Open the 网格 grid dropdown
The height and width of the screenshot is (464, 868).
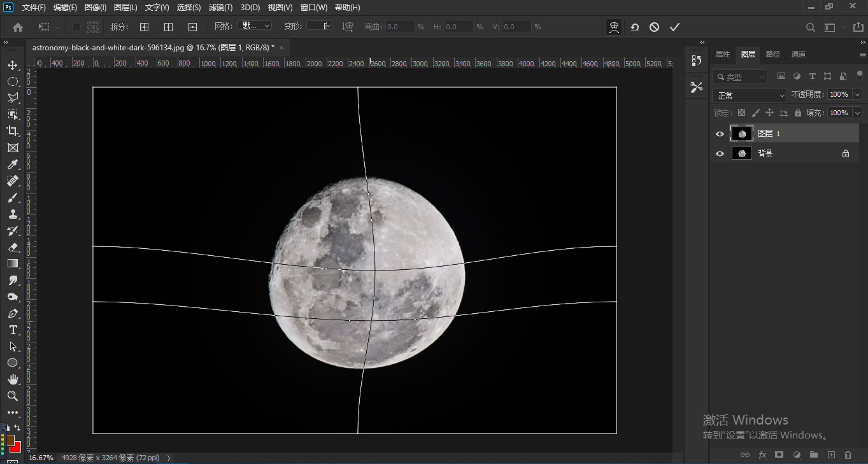click(x=254, y=26)
